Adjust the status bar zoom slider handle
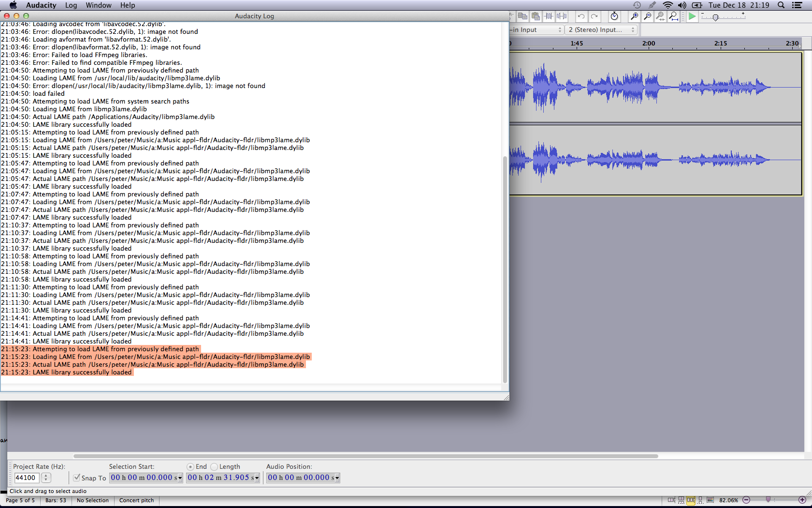 (768, 499)
